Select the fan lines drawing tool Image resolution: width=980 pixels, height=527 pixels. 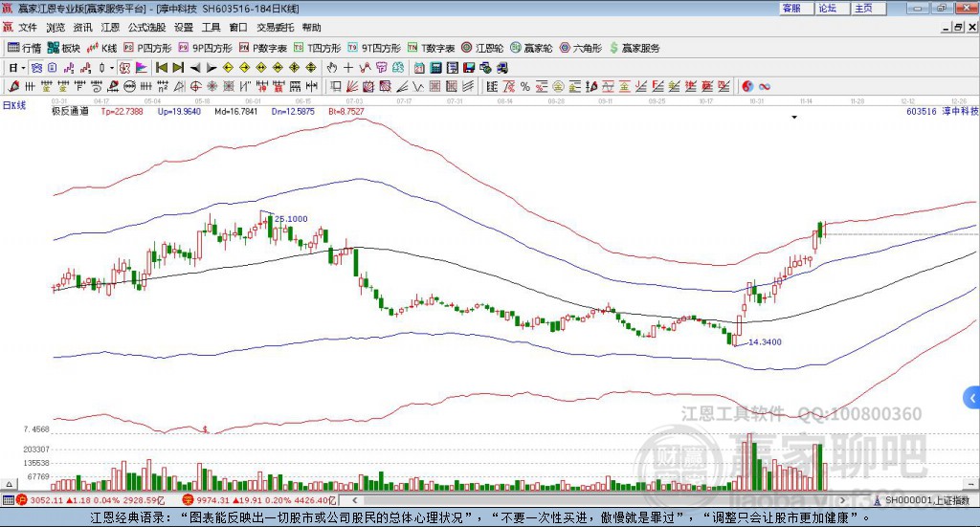pos(352,86)
